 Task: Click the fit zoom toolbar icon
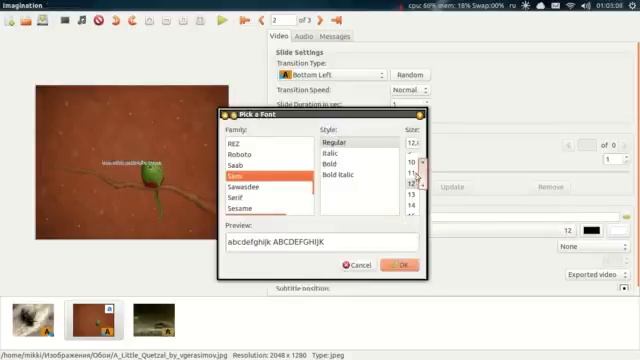pyautogui.click(x=200, y=21)
